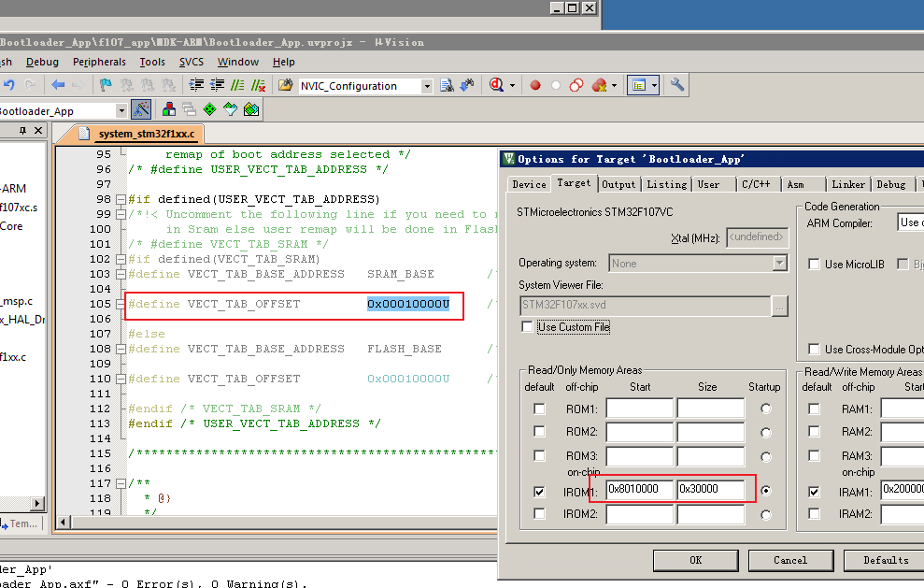Click Disable Breakpoint red rings icon
924x588 pixels.
pyautogui.click(x=576, y=85)
